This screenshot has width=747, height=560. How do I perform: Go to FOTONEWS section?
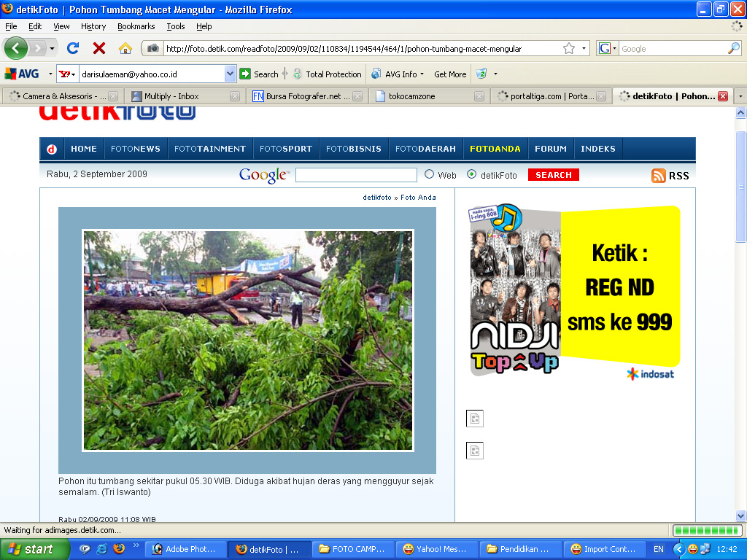click(135, 149)
